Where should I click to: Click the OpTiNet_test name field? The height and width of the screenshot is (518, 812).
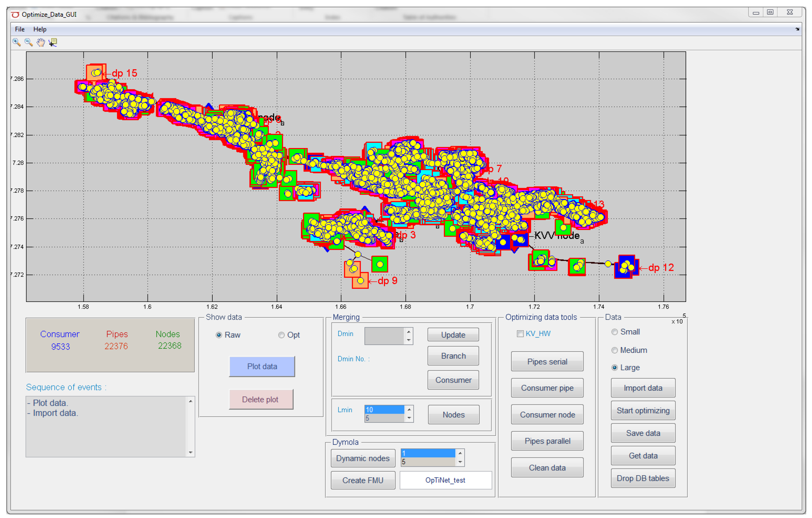445,480
